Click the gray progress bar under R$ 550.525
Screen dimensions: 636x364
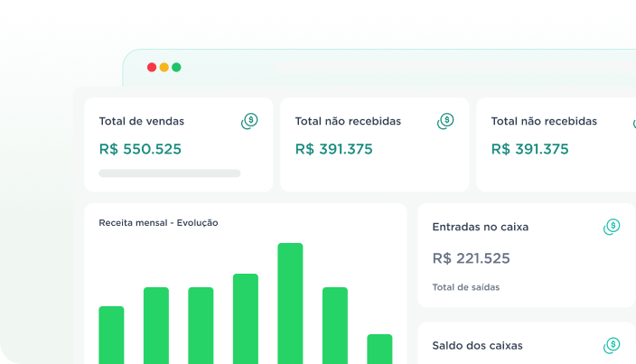170,173
